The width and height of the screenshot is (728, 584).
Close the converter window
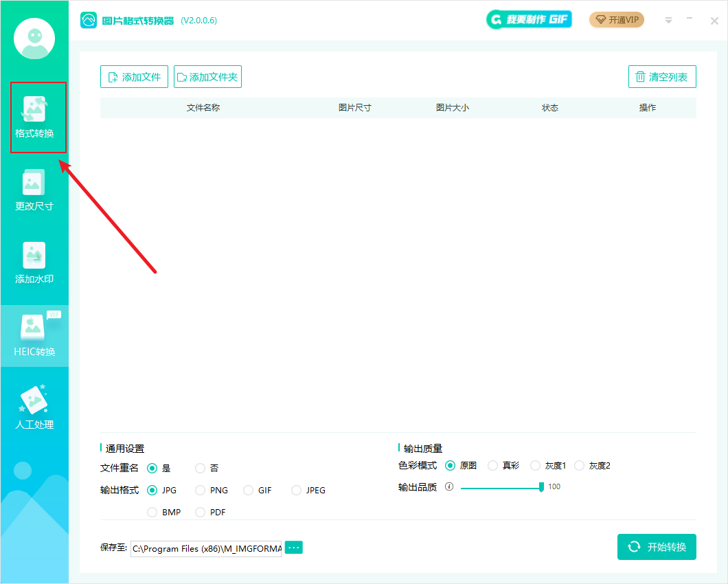tap(714, 21)
